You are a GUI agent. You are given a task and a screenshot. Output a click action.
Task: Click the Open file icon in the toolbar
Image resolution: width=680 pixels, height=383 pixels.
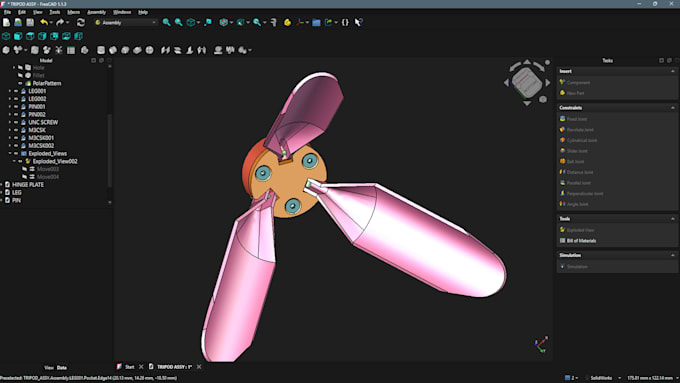pos(18,23)
